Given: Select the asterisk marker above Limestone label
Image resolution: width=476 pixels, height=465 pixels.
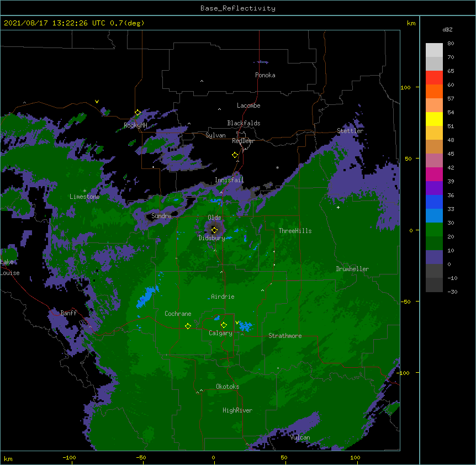Looking at the screenshot, I should coord(84,191).
